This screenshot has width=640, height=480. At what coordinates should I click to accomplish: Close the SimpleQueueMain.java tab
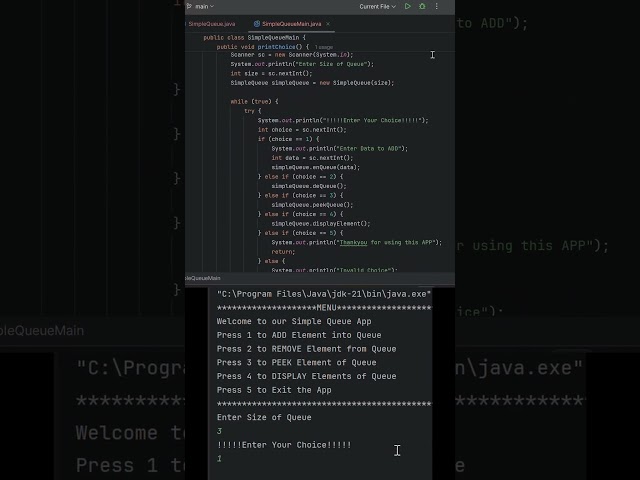pos(328,24)
